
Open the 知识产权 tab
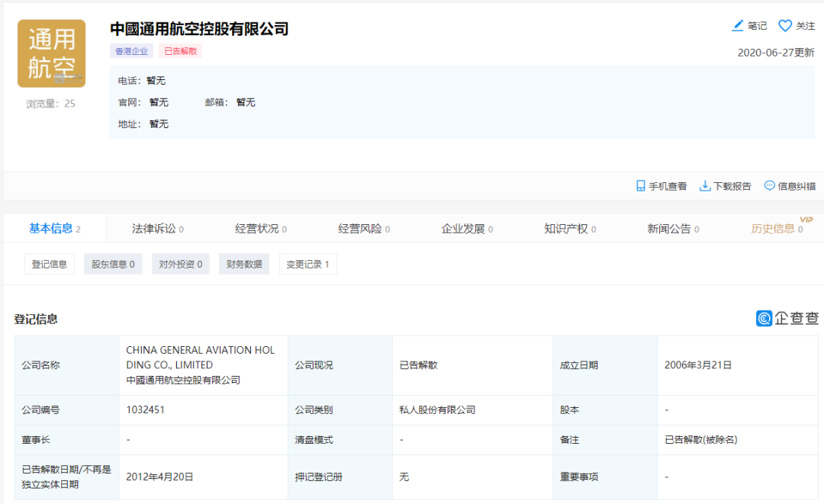coord(570,229)
